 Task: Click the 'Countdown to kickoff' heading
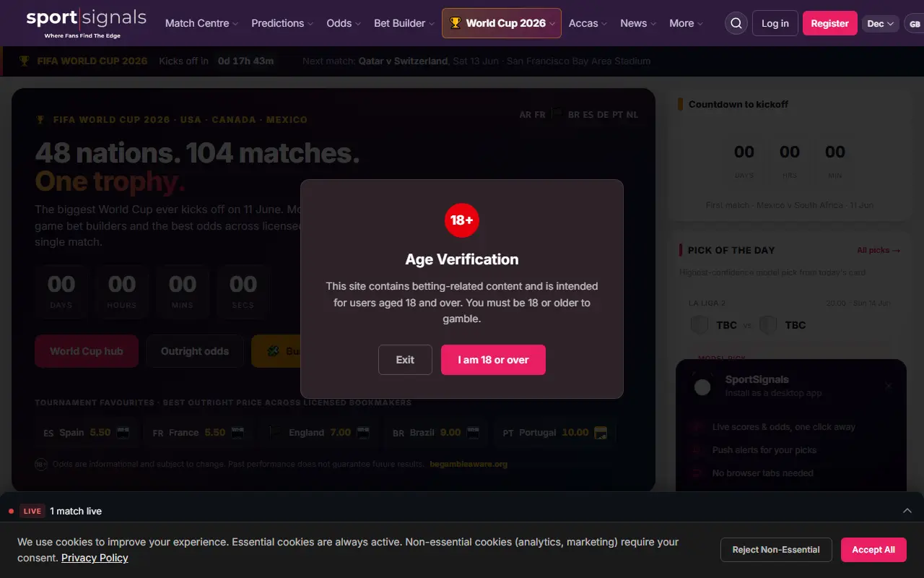click(738, 104)
